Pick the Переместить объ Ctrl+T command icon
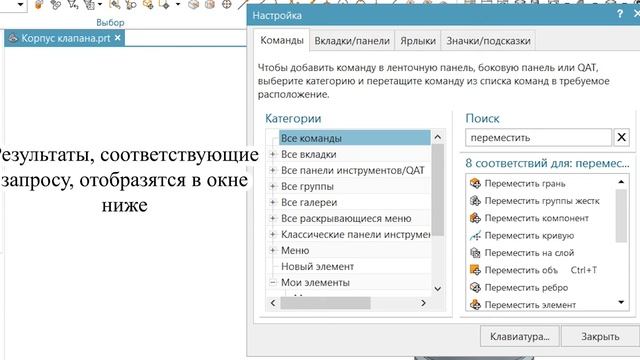 pyautogui.click(x=475, y=270)
